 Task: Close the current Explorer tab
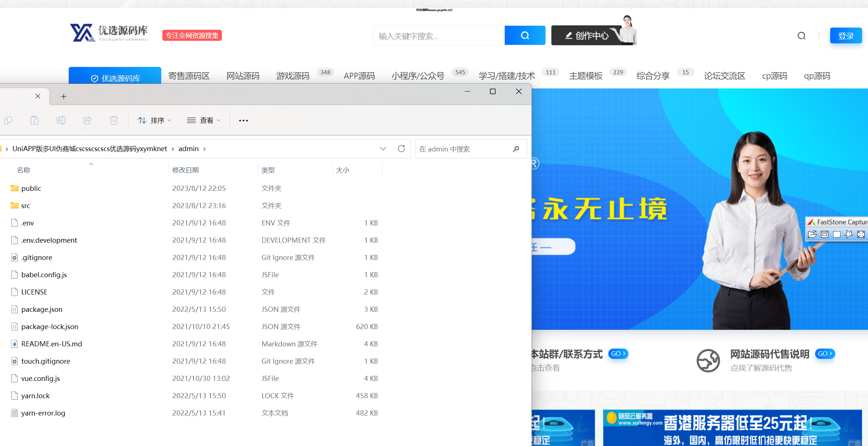coord(38,96)
